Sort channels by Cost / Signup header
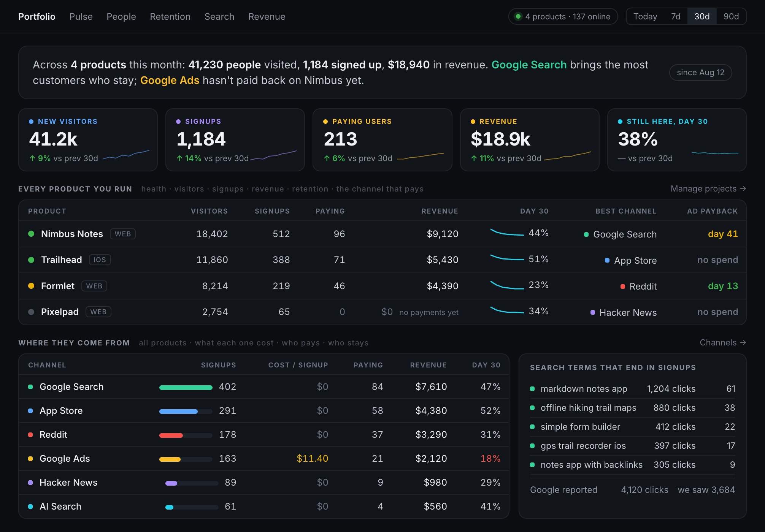765x532 pixels. 298,365
